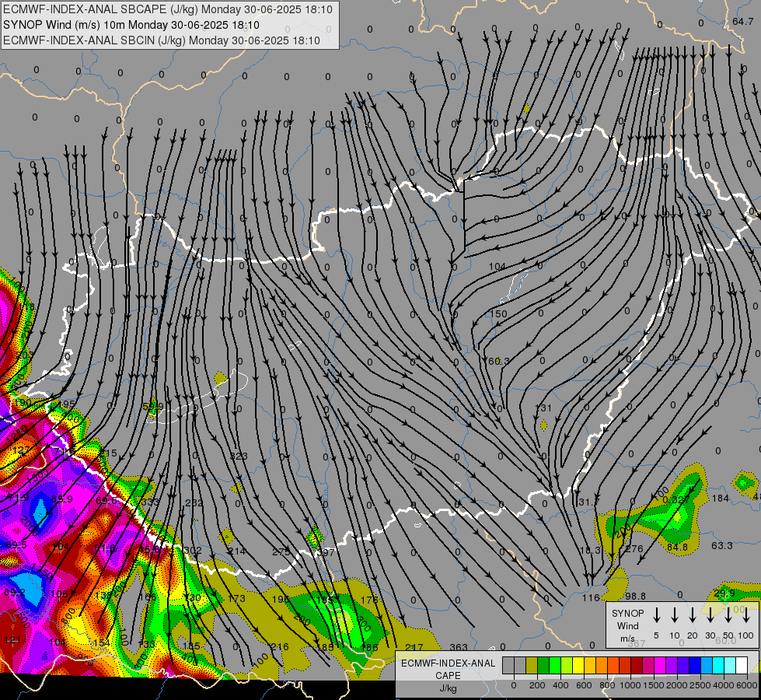Click the 1000 tick label on CAPE scale

[x=630, y=685]
